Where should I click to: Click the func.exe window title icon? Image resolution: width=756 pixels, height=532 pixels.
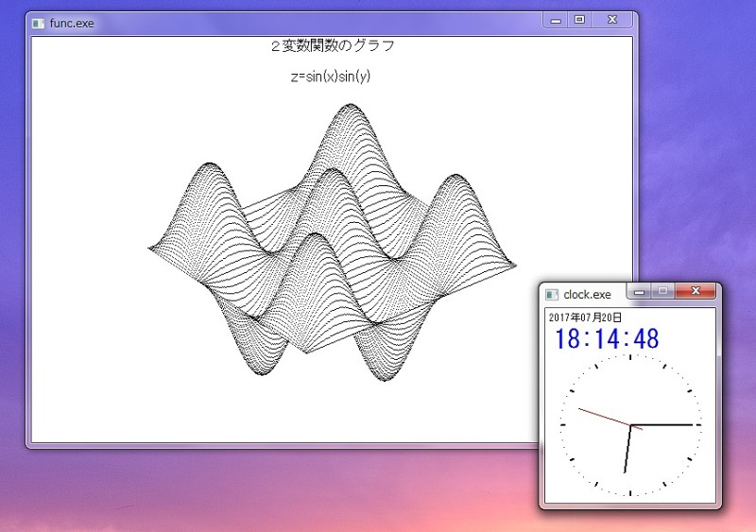(38, 24)
